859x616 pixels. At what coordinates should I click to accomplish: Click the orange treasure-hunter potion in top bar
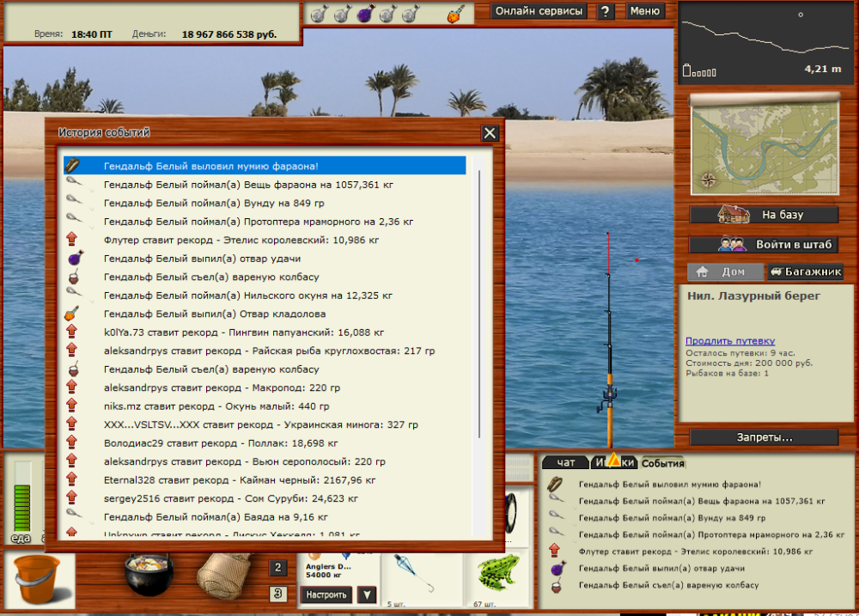455,14
